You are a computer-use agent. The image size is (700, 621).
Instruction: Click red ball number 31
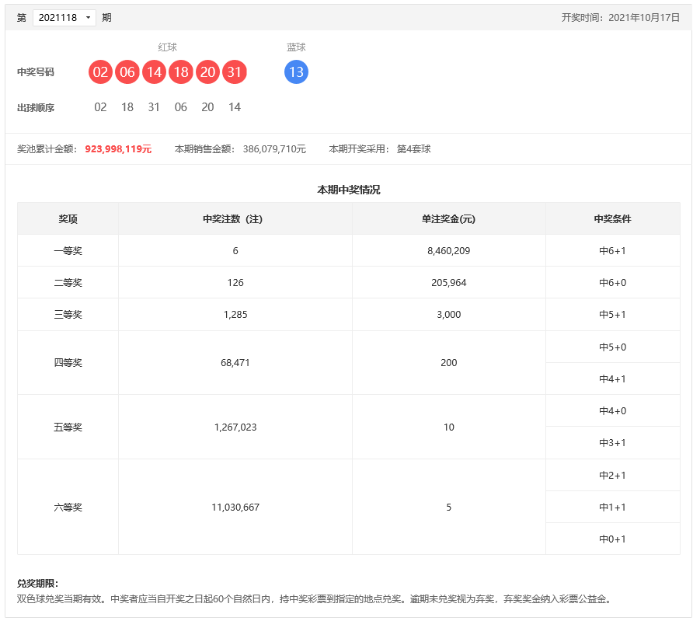tap(234, 72)
